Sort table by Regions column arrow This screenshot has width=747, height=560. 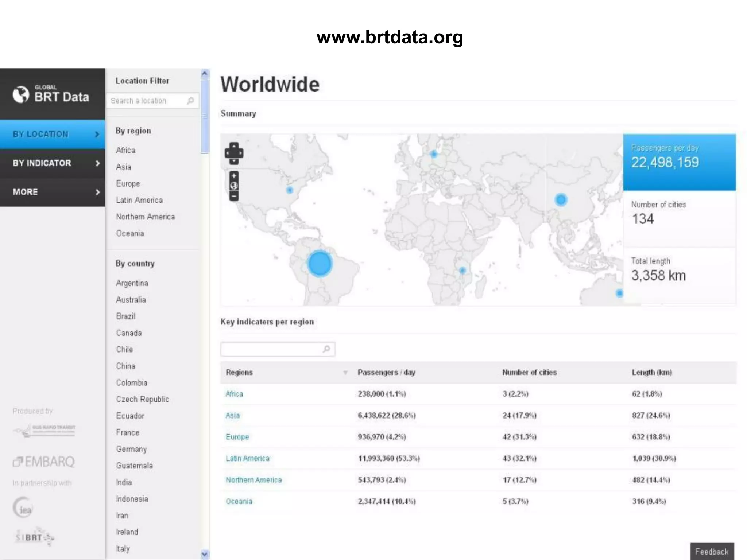tap(345, 372)
